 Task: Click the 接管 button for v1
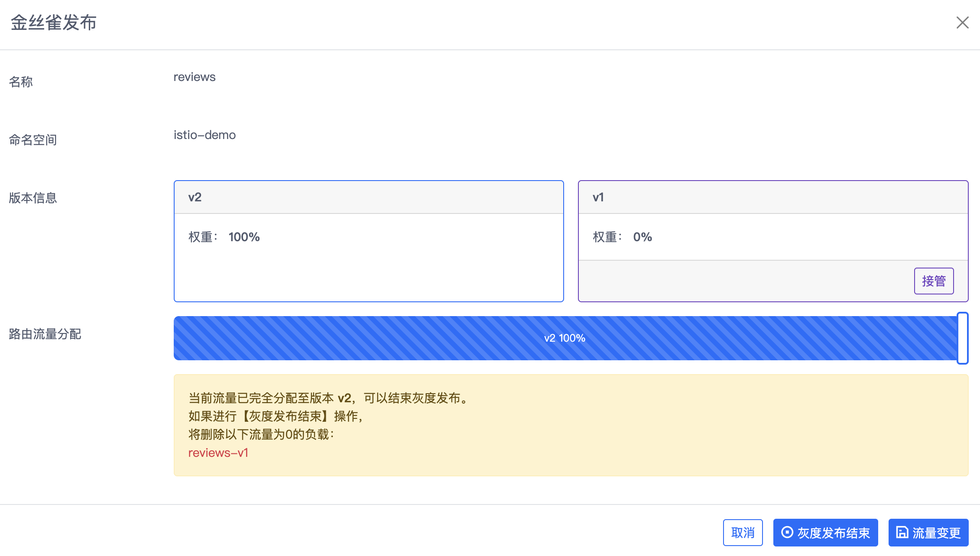pyautogui.click(x=934, y=281)
